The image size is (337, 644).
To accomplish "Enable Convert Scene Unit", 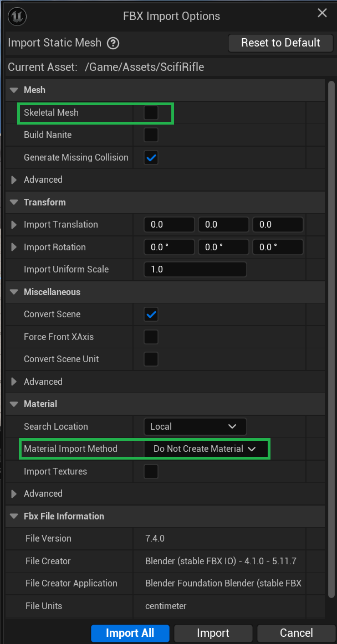I will coord(151,359).
